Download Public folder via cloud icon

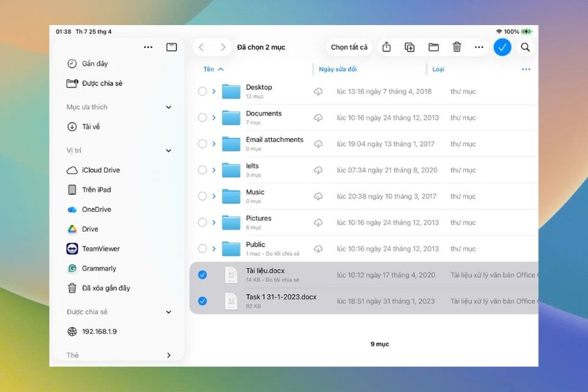(x=318, y=249)
